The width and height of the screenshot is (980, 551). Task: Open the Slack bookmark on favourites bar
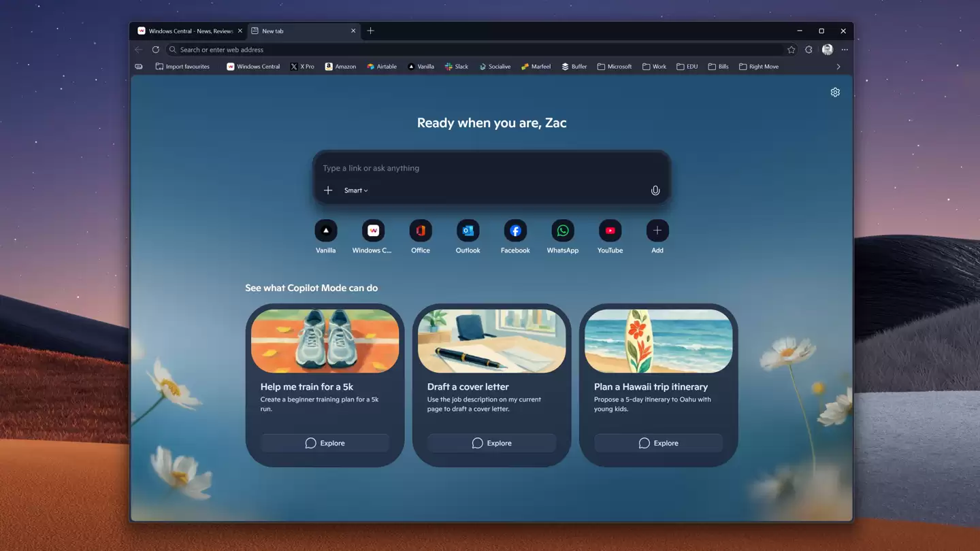click(456, 66)
